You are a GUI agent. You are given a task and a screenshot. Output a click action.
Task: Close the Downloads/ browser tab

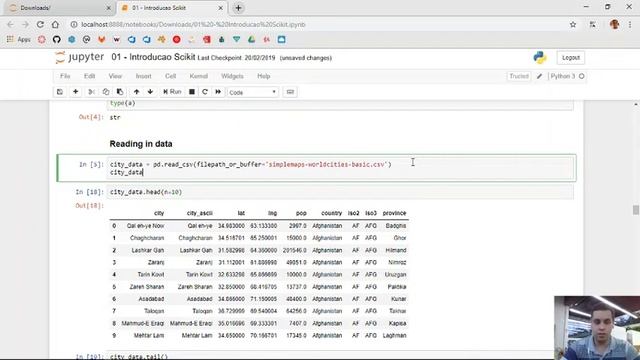coord(108,8)
